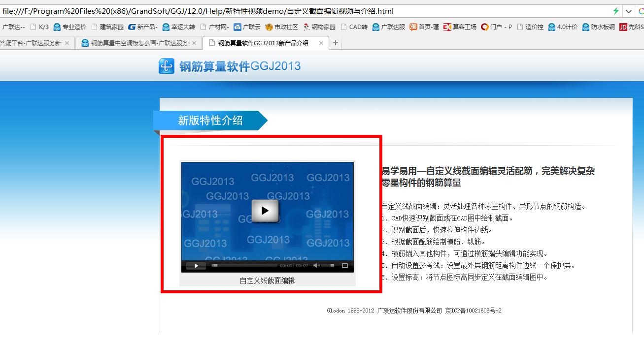644x341 pixels.
Task: Play the video with the large center play button
Action: 265,211
